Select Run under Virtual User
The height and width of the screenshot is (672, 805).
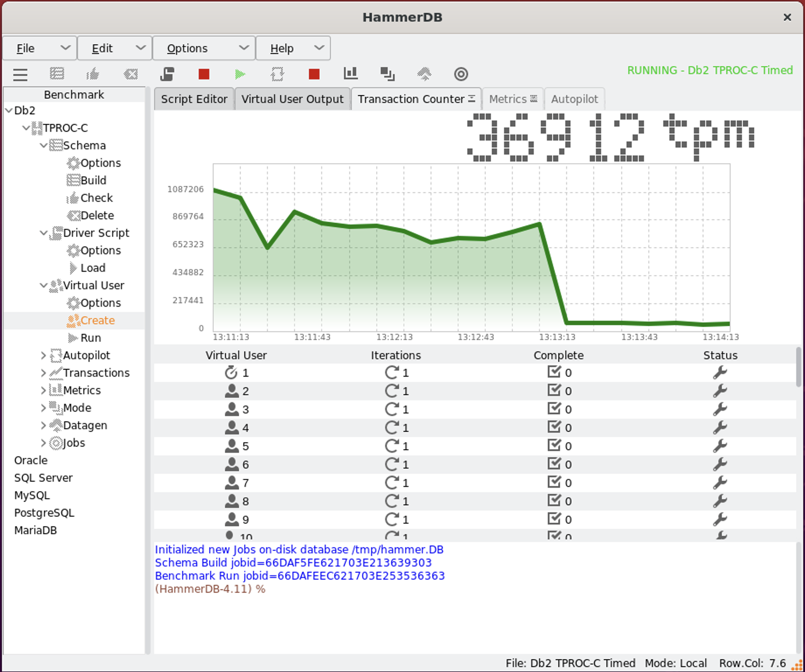click(x=91, y=338)
